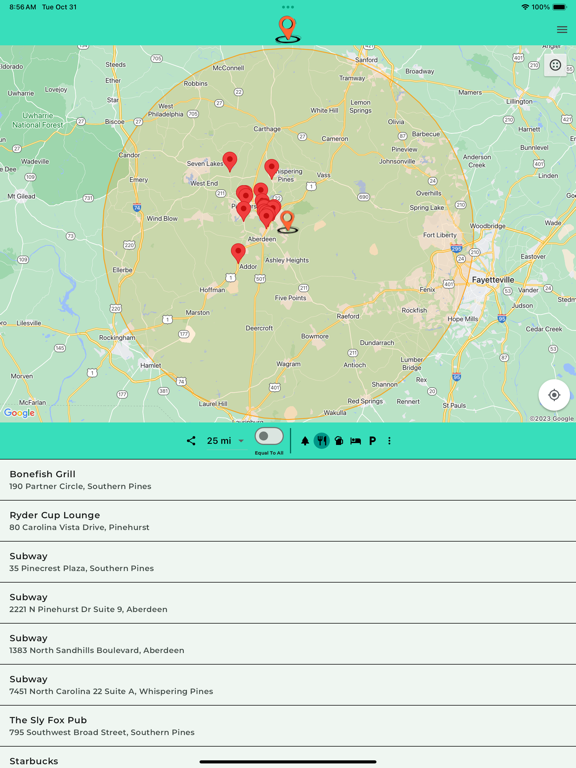Viewport: 576px width, 768px height.
Task: Select the hotels bed category icon
Action: point(356,441)
